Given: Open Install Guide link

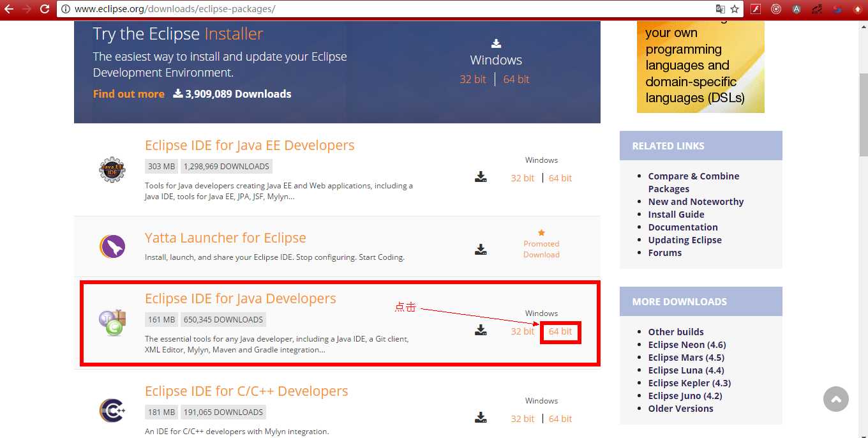Looking at the screenshot, I should tap(677, 215).
